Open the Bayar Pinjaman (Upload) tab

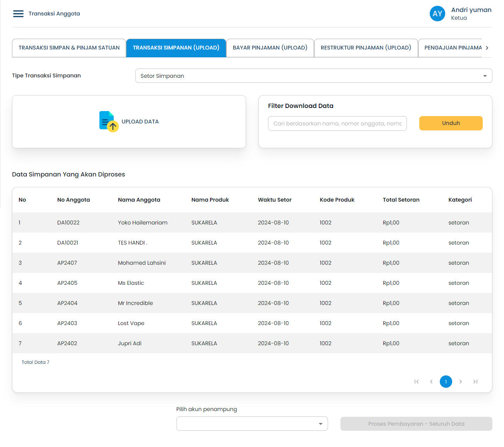(270, 48)
